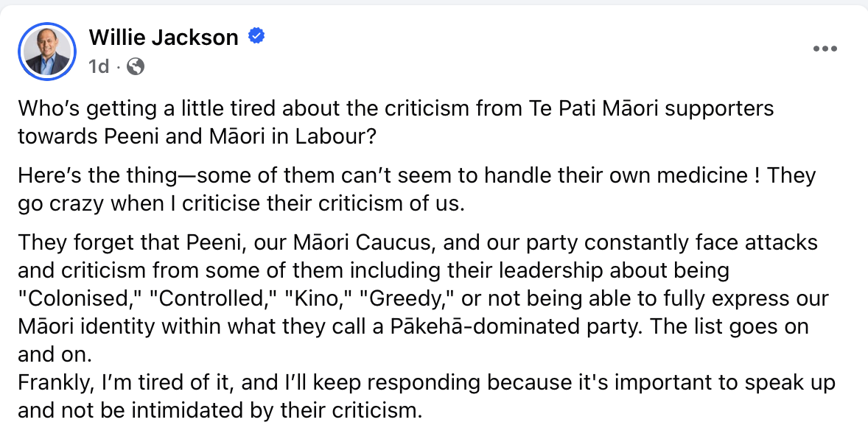The width and height of the screenshot is (868, 439).
Task: Click the quoted word "Colonised,"
Action: 73,299
